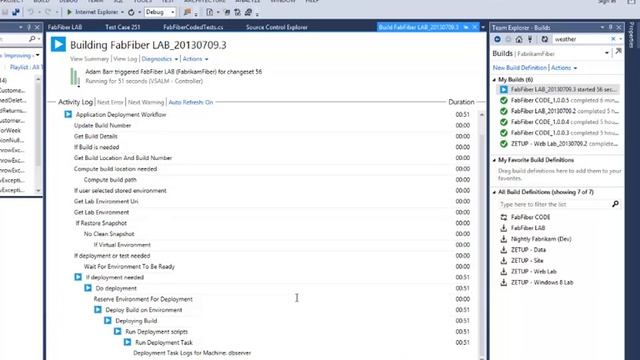Click the 'Wait For Environment To Be Ready' row
Screen dimensions: 640x360
129,267
